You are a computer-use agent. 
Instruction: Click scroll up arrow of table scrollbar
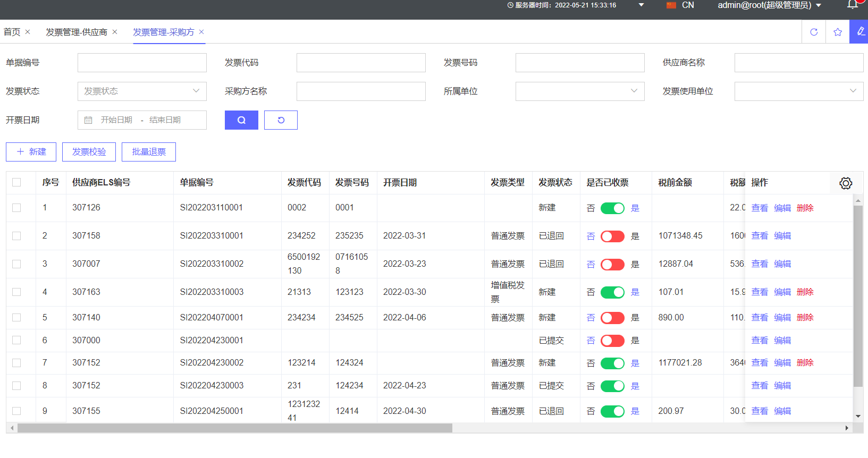pos(858,201)
